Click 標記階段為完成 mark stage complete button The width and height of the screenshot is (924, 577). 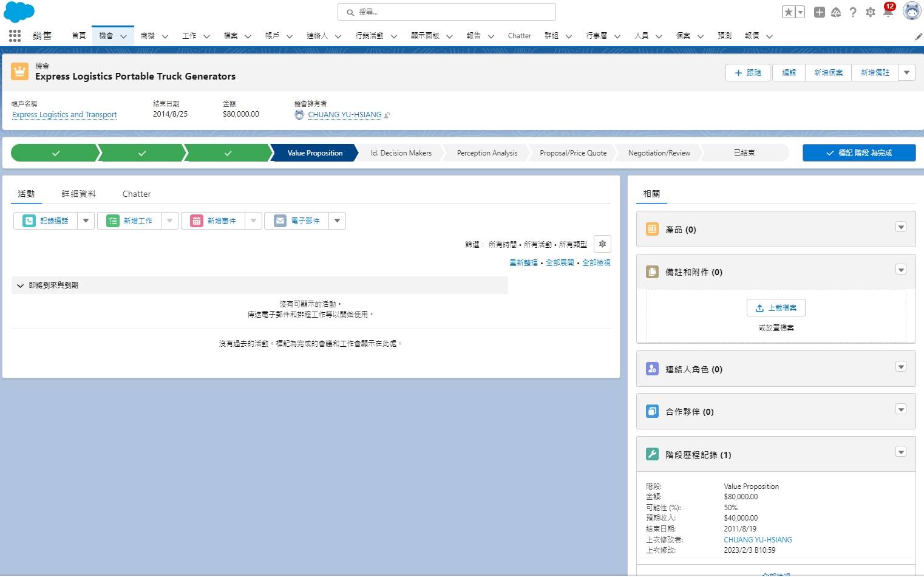tap(859, 153)
